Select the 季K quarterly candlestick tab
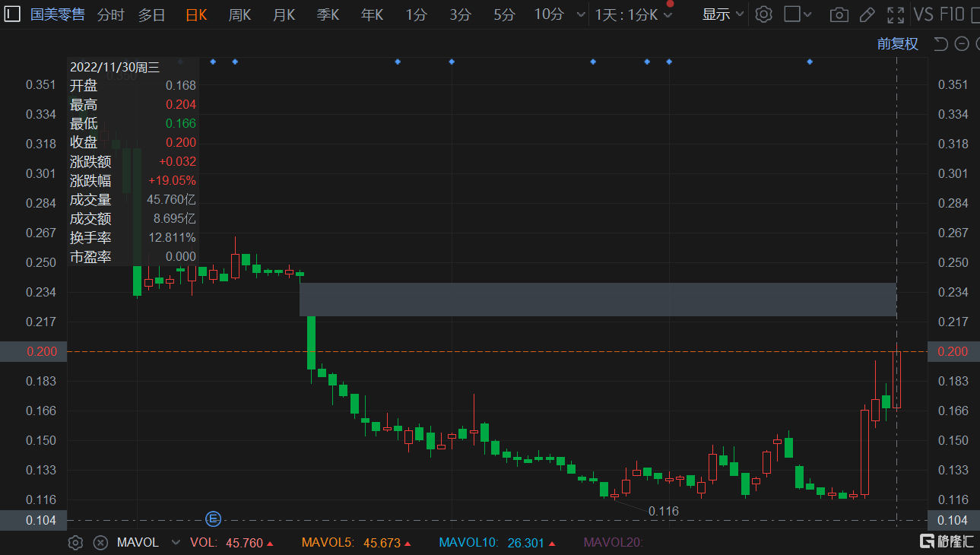 tap(328, 14)
